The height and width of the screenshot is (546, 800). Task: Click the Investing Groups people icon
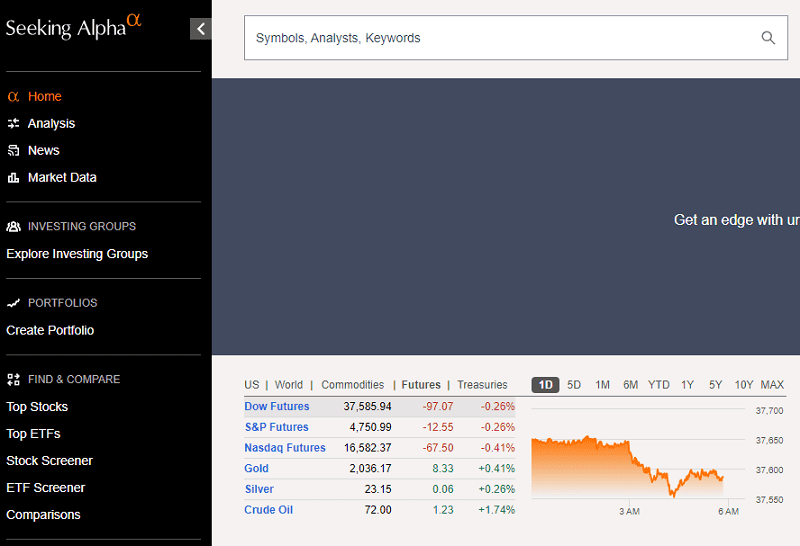pyautogui.click(x=14, y=227)
